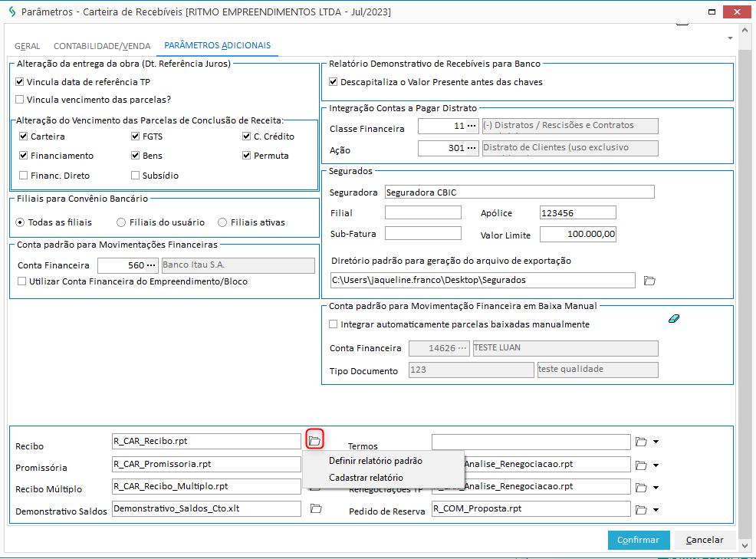Choose Definir relatório padrão from menu
The image size is (756, 559).
tap(375, 461)
